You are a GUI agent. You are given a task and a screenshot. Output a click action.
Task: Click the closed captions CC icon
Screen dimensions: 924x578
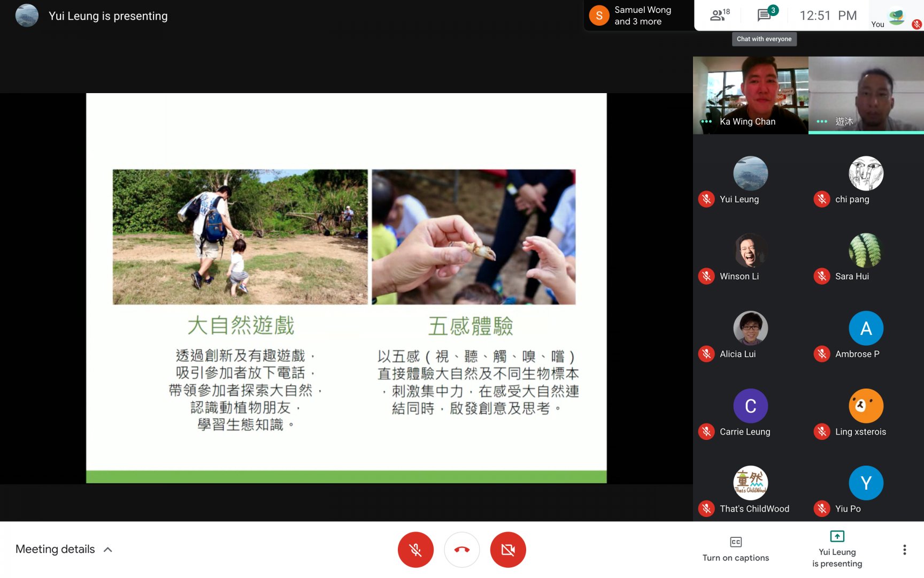pos(736,542)
